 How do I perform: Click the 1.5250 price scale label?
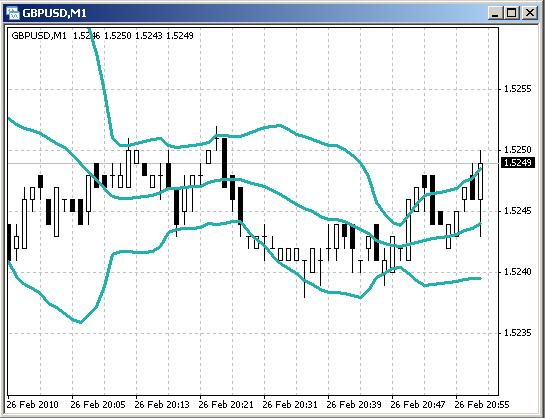pos(518,150)
